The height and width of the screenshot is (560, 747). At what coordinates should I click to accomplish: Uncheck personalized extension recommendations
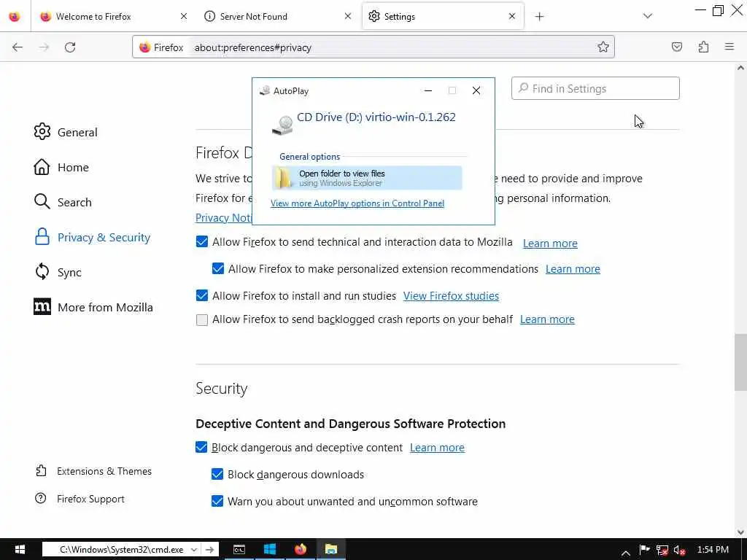pyautogui.click(x=217, y=268)
